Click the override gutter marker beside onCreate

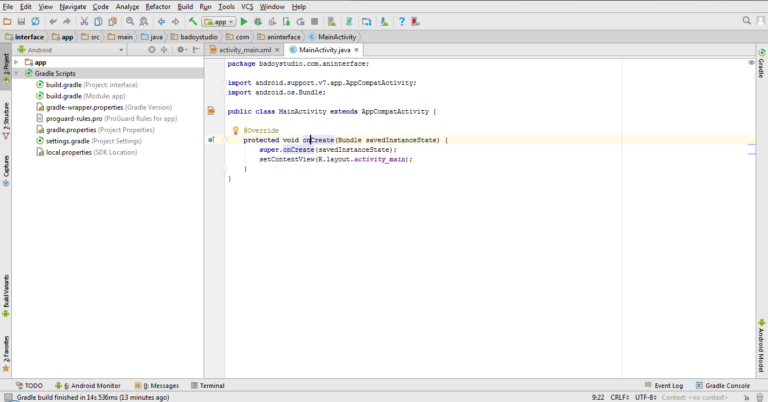click(211, 140)
